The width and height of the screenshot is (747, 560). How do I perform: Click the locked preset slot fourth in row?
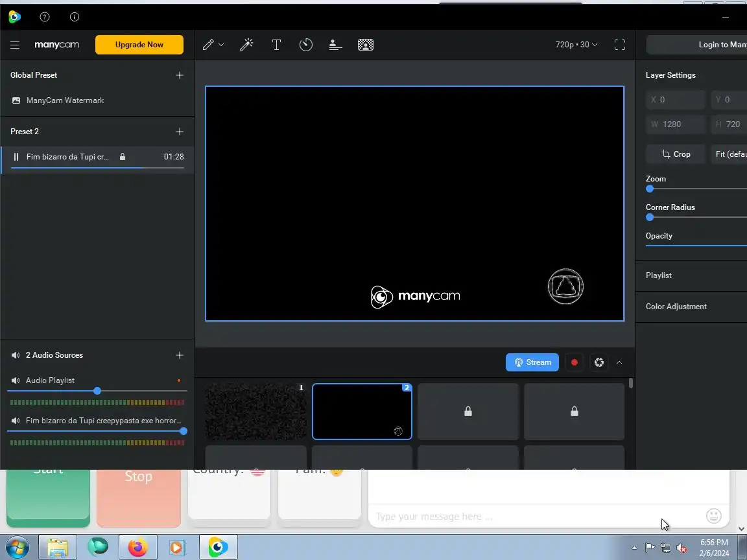(x=574, y=412)
